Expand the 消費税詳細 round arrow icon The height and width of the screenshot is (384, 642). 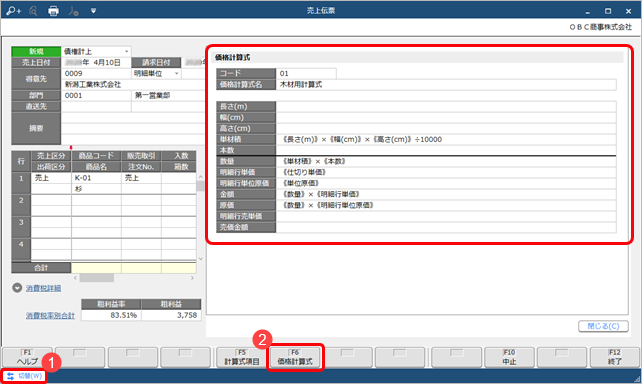pos(17,288)
